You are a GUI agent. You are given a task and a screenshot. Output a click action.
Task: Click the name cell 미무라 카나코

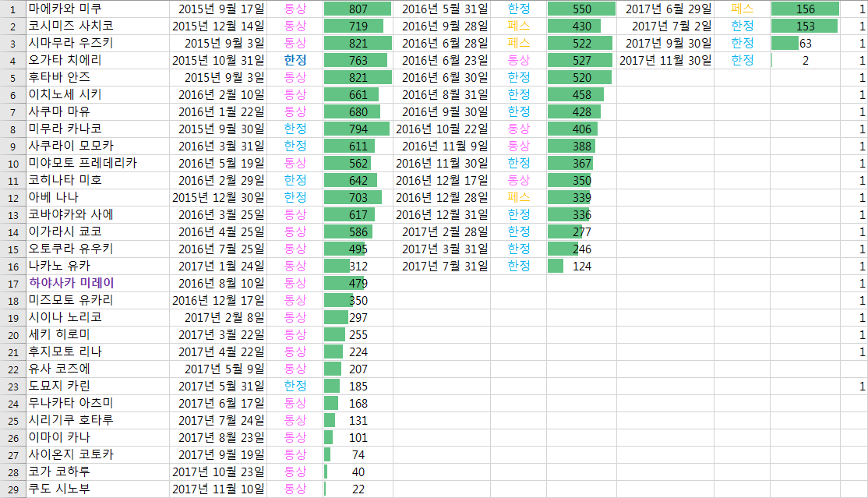coord(97,129)
